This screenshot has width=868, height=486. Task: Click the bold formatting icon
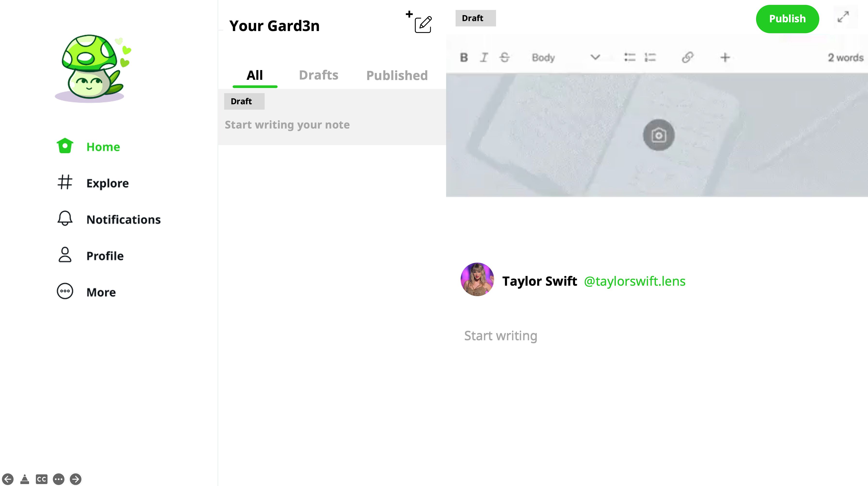pos(464,57)
